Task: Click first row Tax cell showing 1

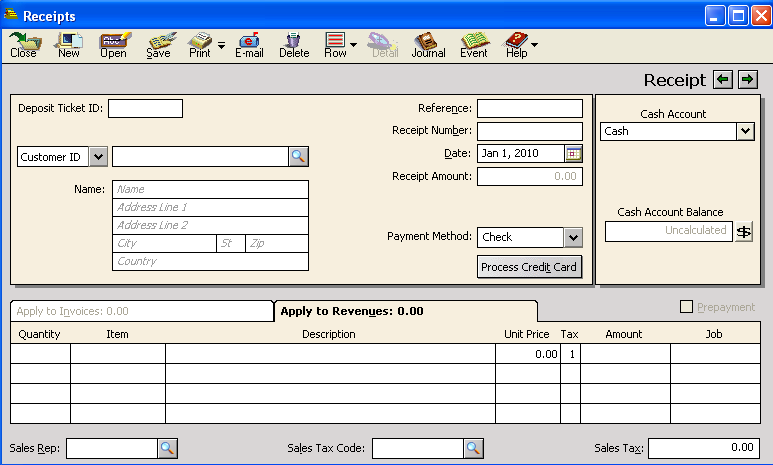Action: coord(570,354)
